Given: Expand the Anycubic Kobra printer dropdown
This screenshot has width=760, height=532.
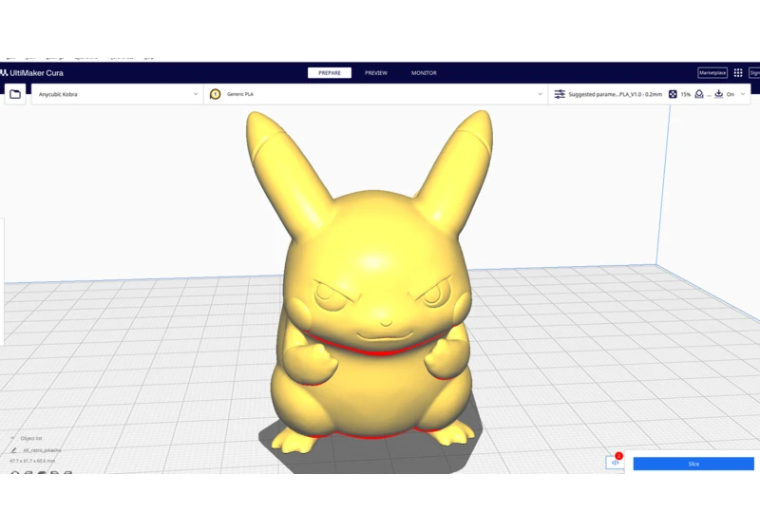Looking at the screenshot, I should coord(196,94).
